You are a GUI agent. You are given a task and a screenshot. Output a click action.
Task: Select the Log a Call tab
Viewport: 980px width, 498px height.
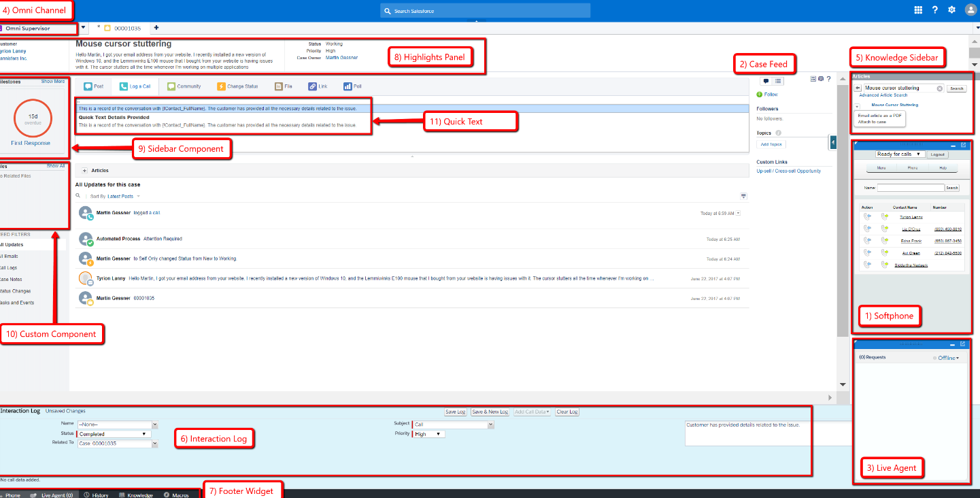click(x=135, y=86)
